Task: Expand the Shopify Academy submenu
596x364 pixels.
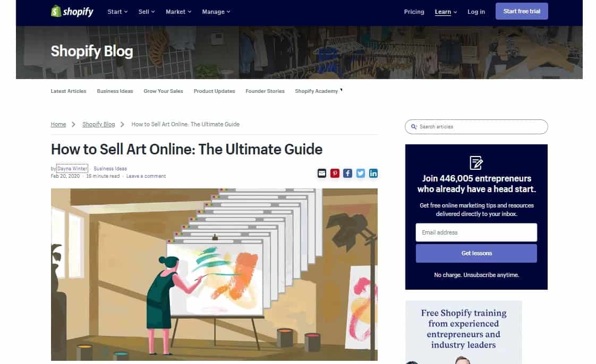Action: point(319,91)
